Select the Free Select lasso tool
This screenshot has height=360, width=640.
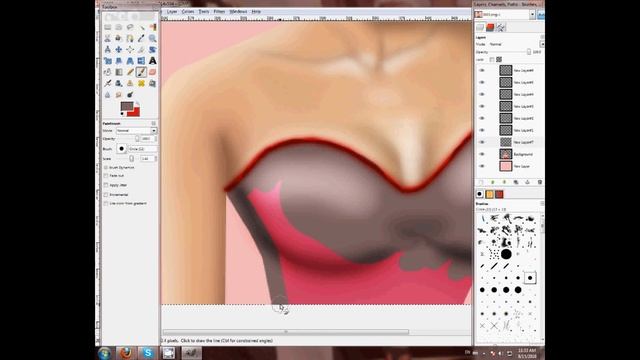pos(130,27)
